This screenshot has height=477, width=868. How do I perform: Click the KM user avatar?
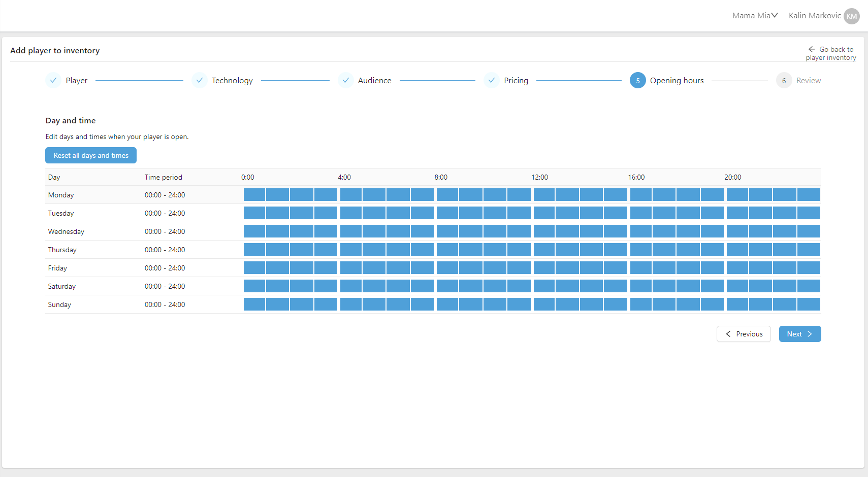pyautogui.click(x=852, y=16)
